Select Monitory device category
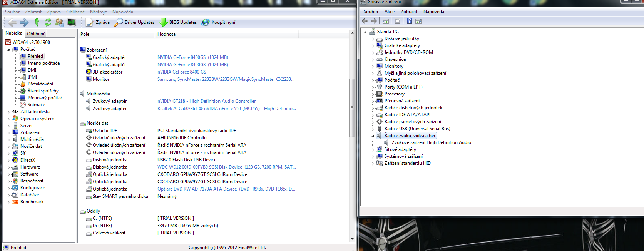 click(394, 66)
